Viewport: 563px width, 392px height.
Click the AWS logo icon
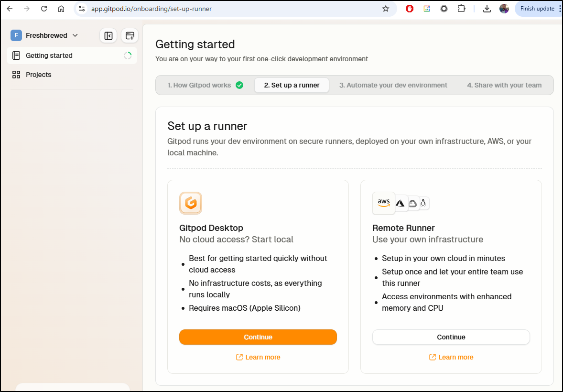tap(383, 203)
